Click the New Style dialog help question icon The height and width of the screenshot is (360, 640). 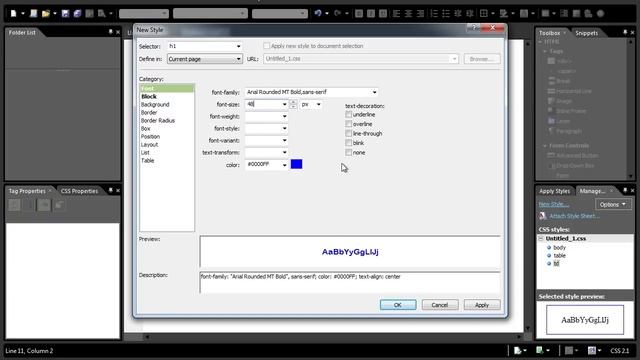point(474,28)
